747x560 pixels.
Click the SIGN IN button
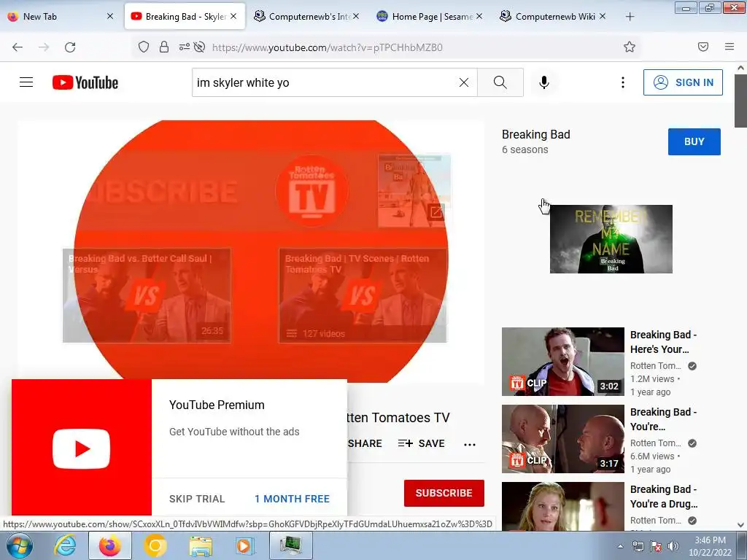pos(683,82)
